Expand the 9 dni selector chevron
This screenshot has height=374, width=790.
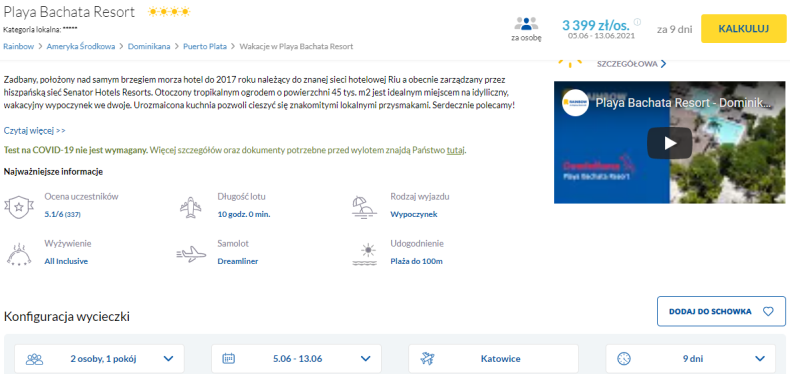(760, 359)
